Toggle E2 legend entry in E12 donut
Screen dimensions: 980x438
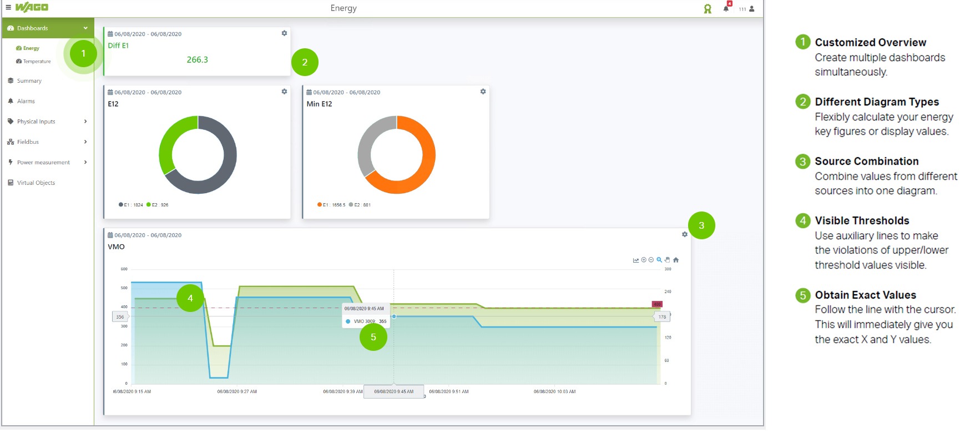[x=158, y=205]
